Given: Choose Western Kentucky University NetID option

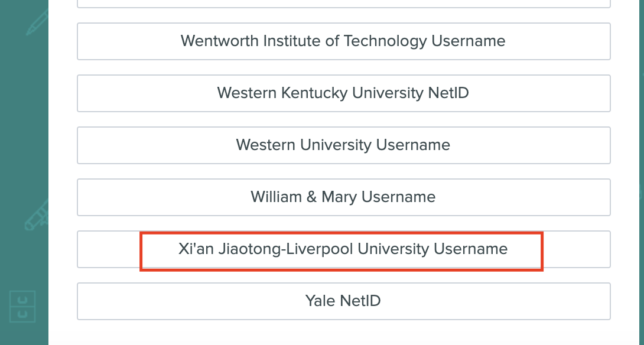Looking at the screenshot, I should pos(344,93).
